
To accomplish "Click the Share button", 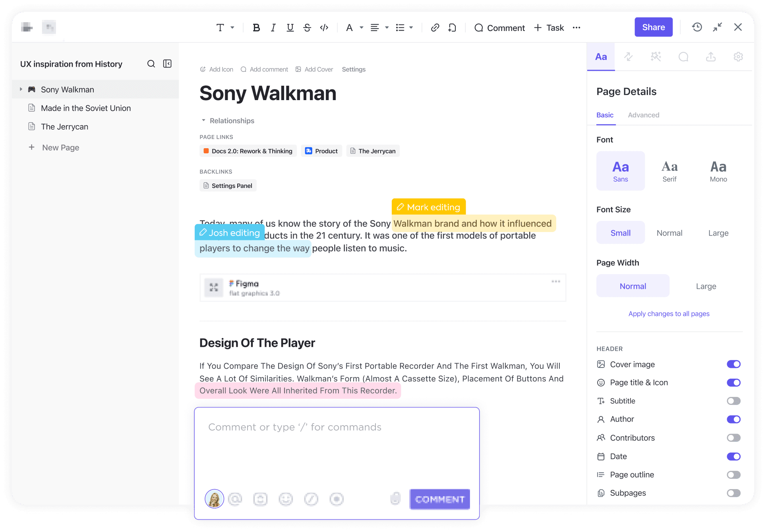I will click(653, 27).
